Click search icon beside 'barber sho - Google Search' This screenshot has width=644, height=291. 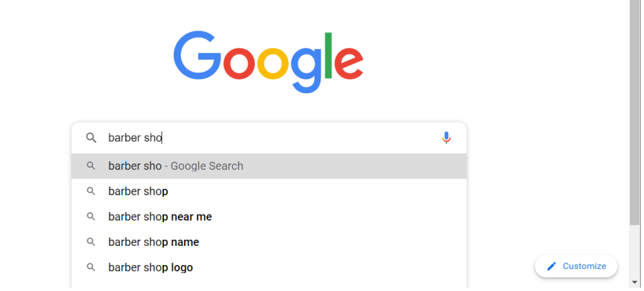click(91, 166)
